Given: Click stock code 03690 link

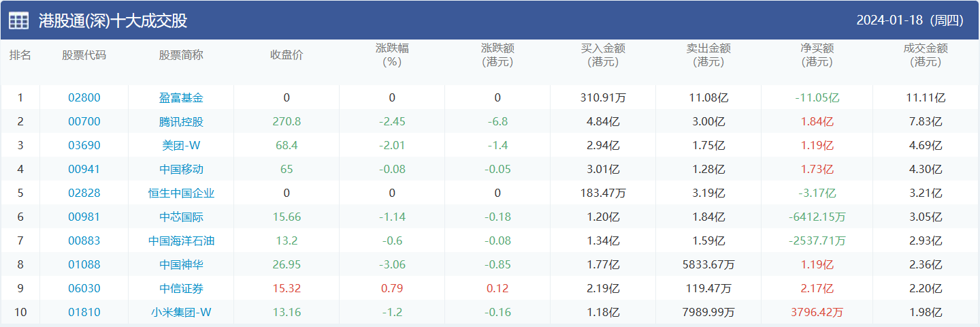Looking at the screenshot, I should tap(84, 145).
